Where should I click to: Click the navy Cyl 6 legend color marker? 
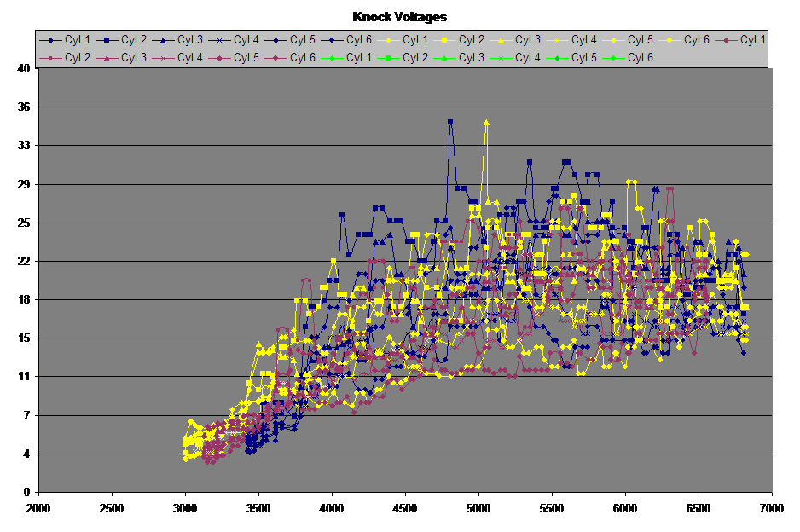[x=333, y=39]
